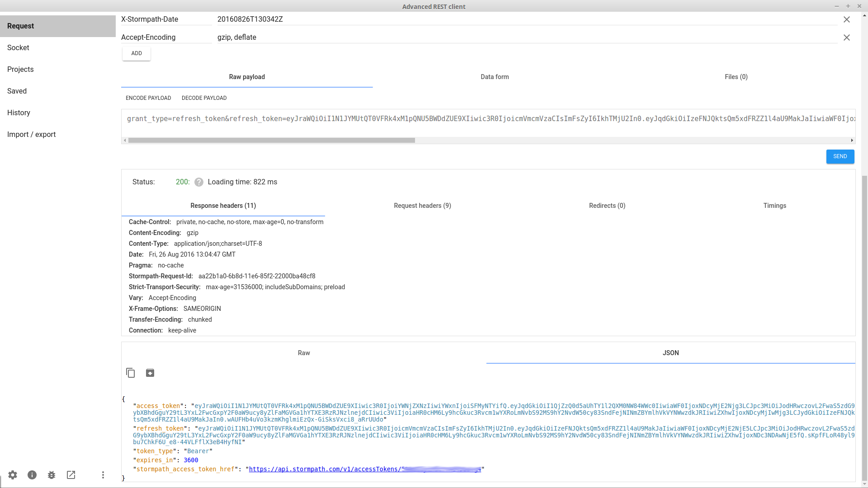Screen dimensions: 868x488
Task: Click Loading time: 822 ms text
Action: pyautogui.click(x=242, y=182)
